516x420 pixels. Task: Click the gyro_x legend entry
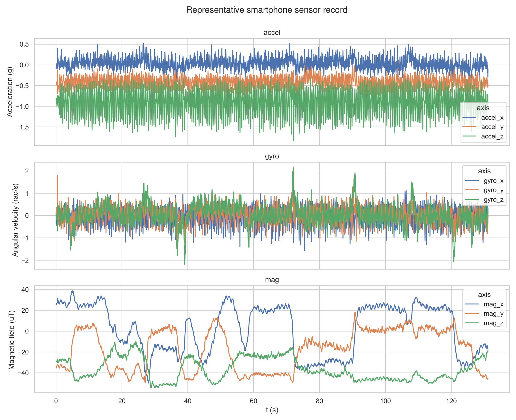pos(484,181)
